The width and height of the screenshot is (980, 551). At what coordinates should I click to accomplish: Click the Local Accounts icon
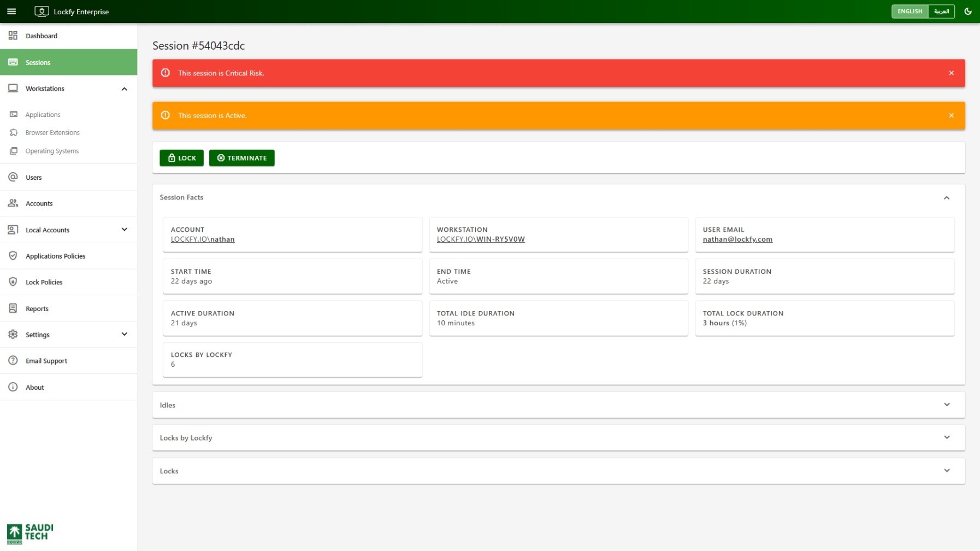(x=13, y=230)
